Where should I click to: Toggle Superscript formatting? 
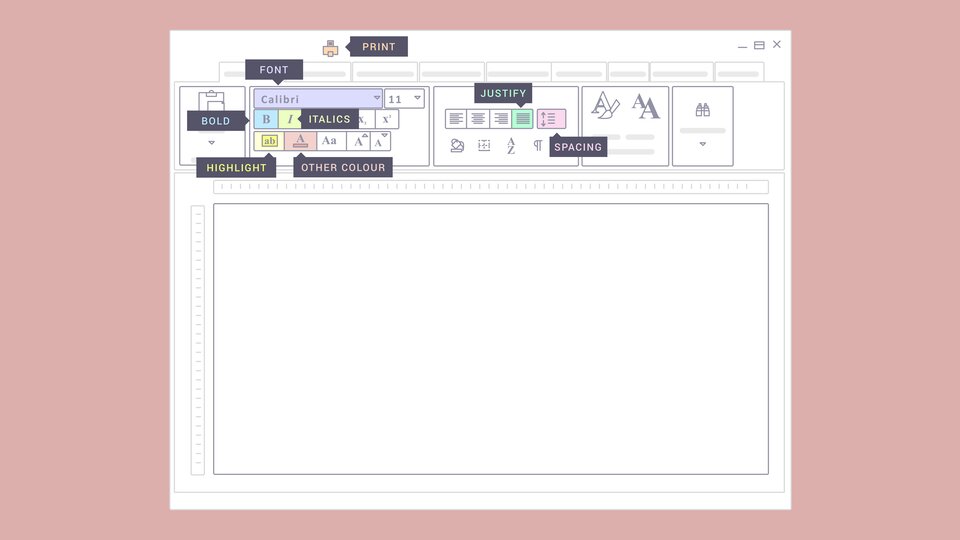click(x=387, y=119)
